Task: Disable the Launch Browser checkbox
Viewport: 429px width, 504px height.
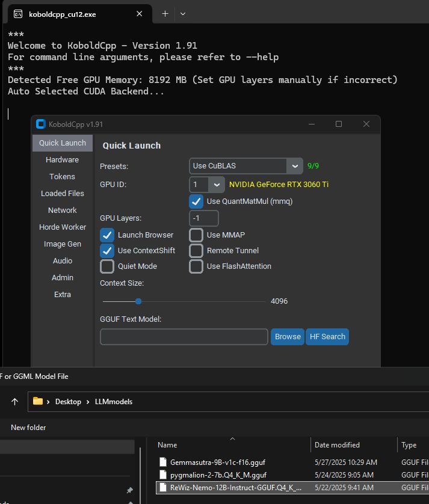Action: click(107, 235)
